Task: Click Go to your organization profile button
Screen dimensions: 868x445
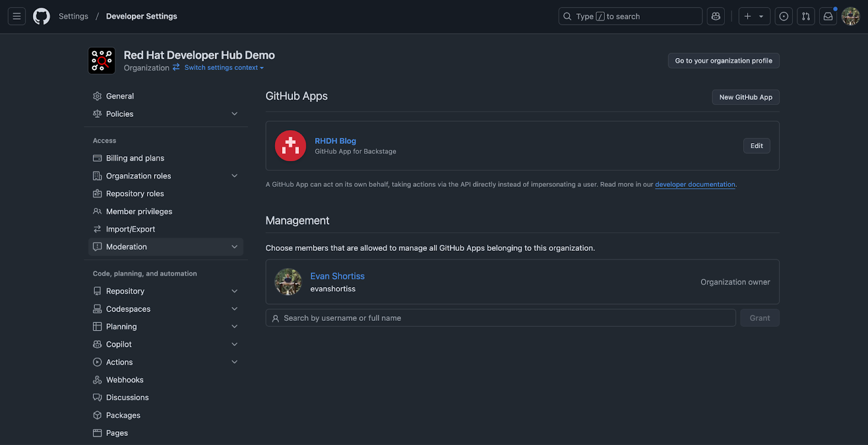Action: [x=724, y=61]
